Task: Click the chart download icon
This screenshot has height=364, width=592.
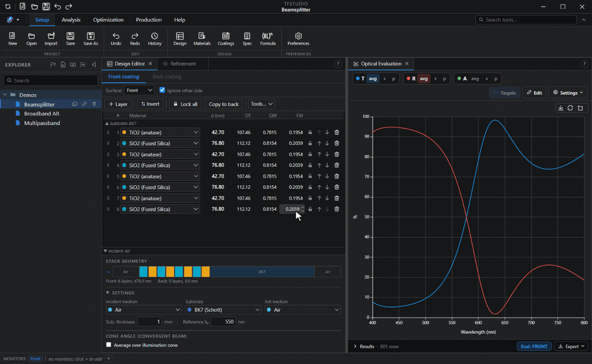Action: pyautogui.click(x=561, y=108)
